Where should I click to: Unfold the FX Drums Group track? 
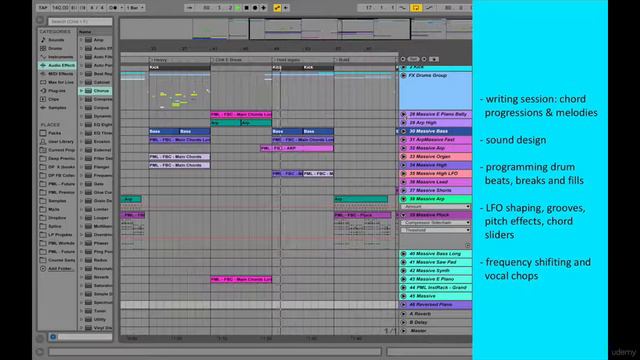403,76
